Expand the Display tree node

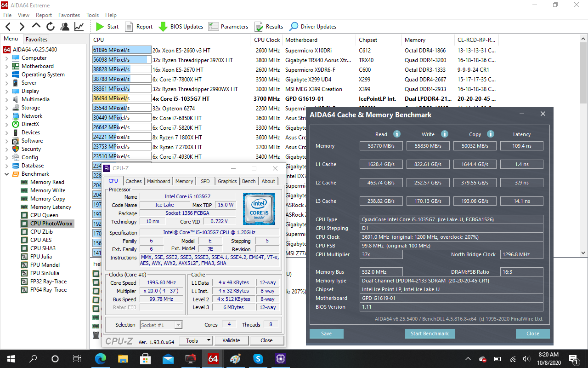click(x=6, y=91)
